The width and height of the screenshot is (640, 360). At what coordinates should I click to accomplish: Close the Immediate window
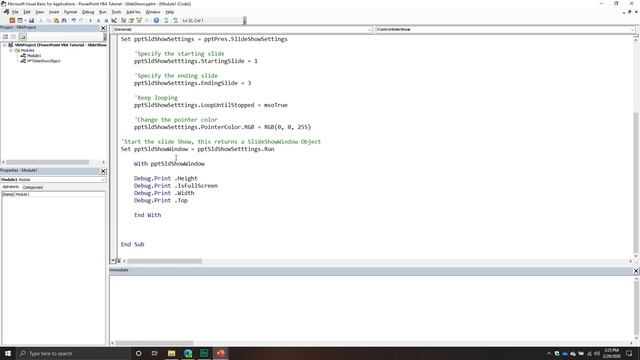636,271
